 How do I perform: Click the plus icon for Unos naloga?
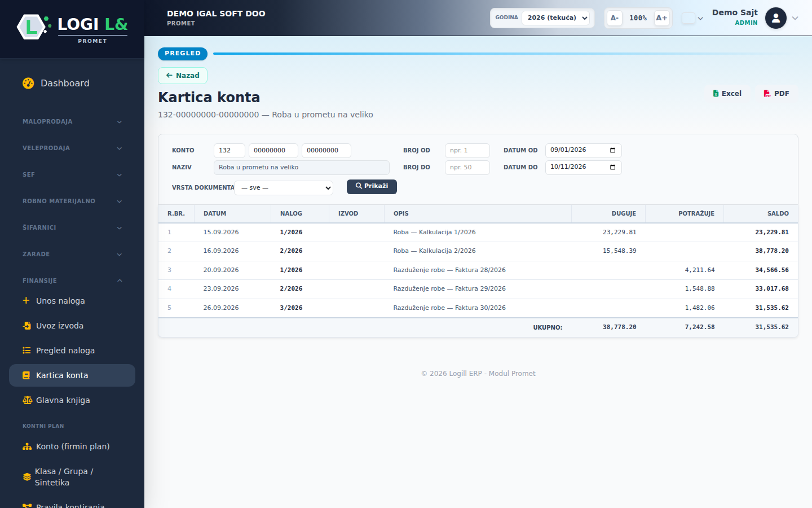pyautogui.click(x=26, y=300)
